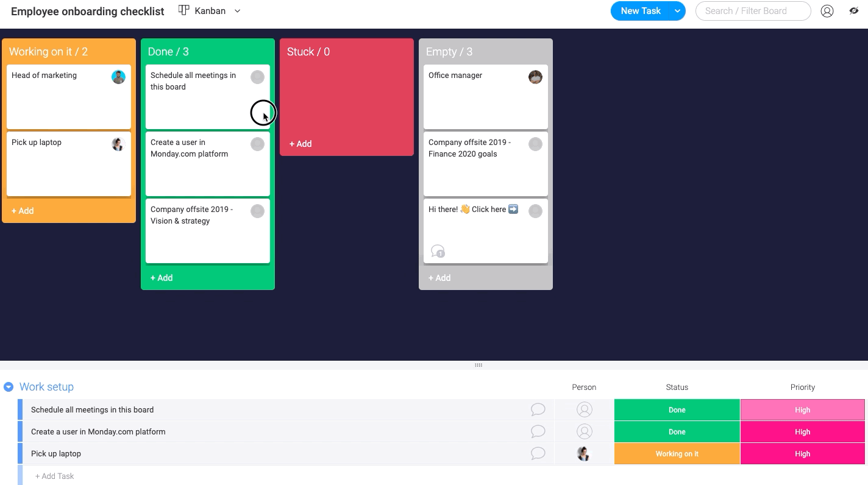
Task: Open the Company offsite 2019 - Finance 2020 goals card
Action: [x=486, y=164]
